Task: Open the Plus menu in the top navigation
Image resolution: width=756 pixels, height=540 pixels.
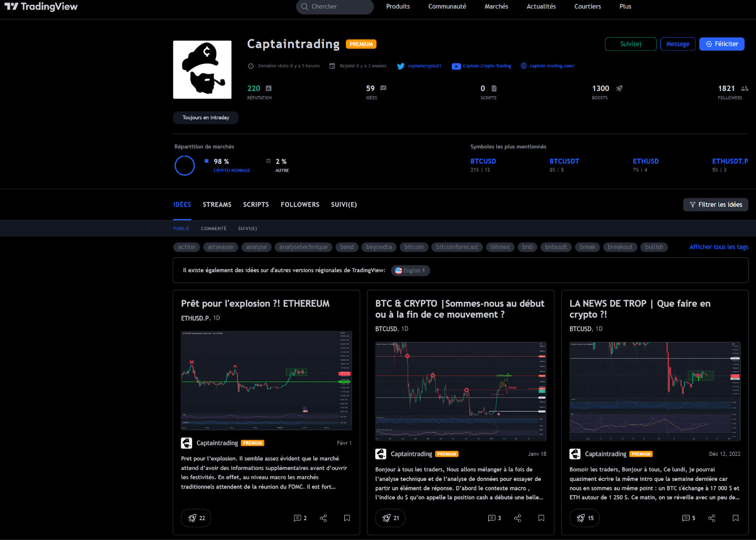Action: click(625, 7)
